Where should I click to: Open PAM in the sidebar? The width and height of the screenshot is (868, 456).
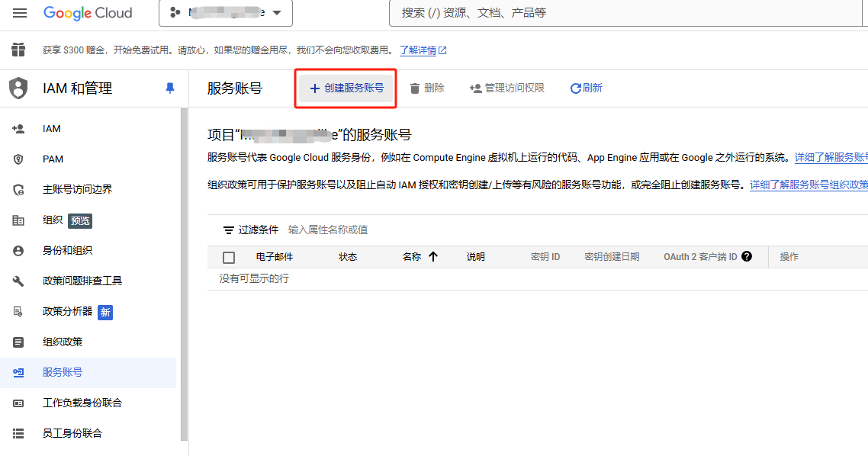click(x=88, y=159)
